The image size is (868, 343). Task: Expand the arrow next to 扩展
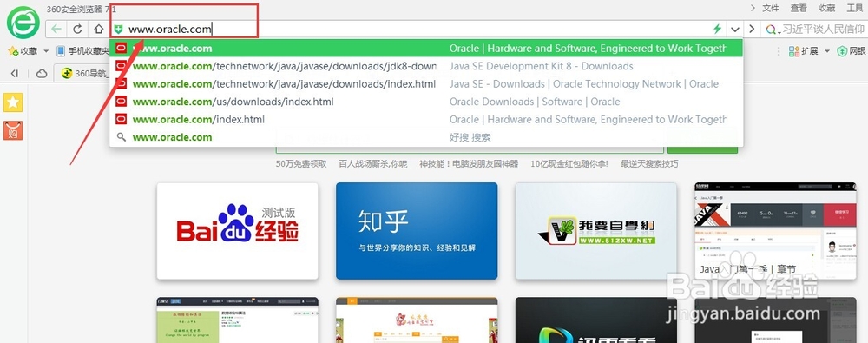pos(827,51)
